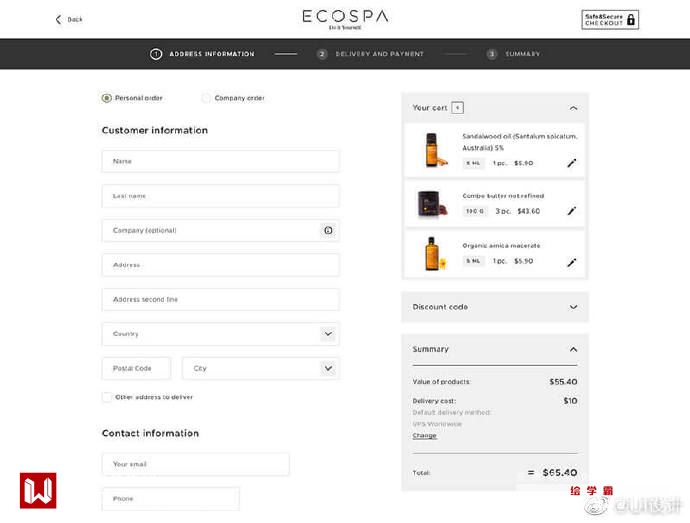Click the ECOSPA logo
The image size is (690, 523).
point(345,18)
